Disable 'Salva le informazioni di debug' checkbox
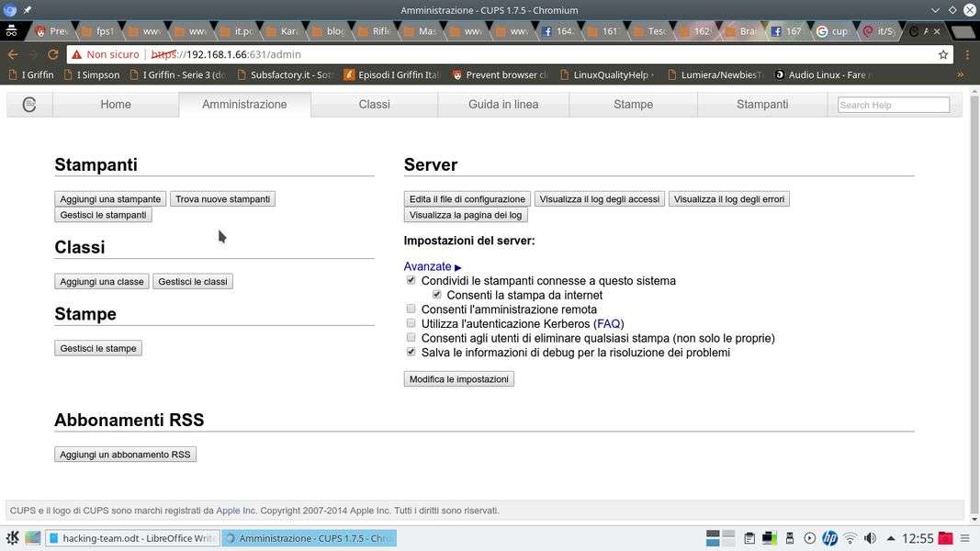This screenshot has width=980, height=551. 411,352
